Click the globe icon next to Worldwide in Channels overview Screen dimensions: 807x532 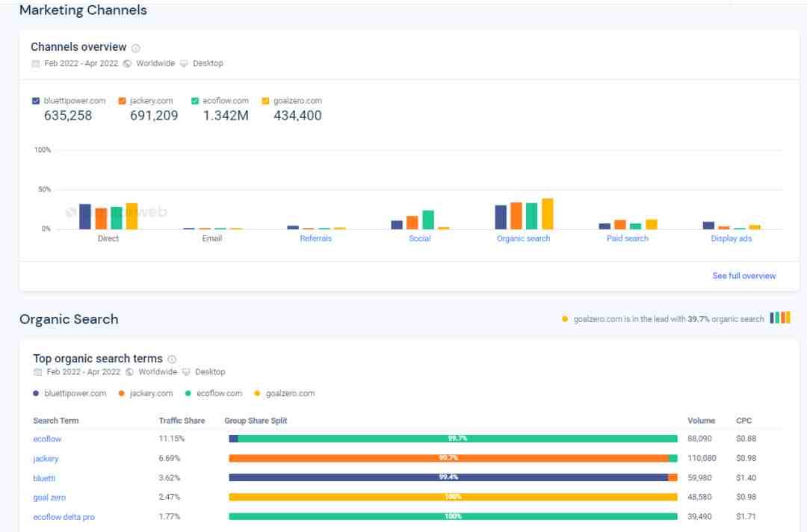point(128,64)
